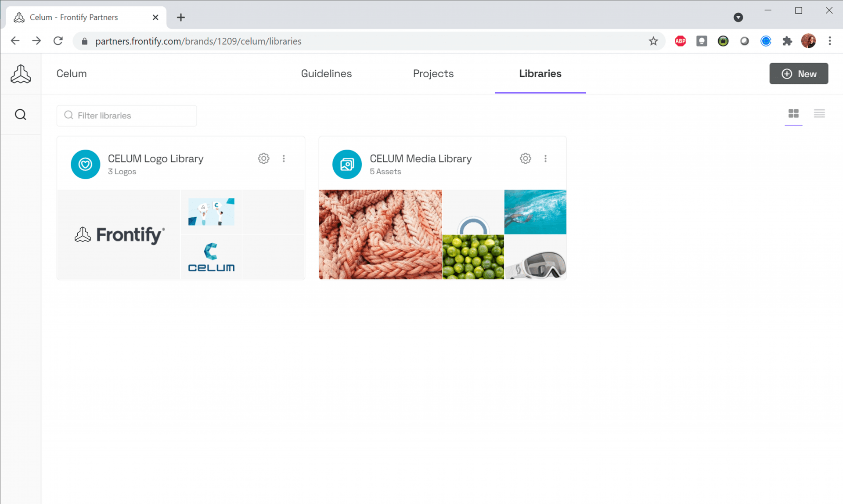Image resolution: width=843 pixels, height=504 pixels.
Task: Switch to list view layout
Action: tap(819, 114)
